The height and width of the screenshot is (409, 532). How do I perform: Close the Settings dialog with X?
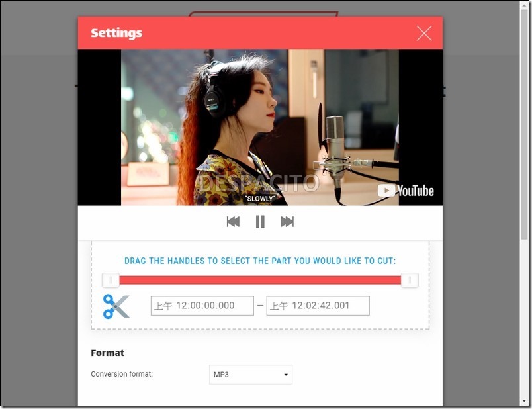[x=424, y=34]
